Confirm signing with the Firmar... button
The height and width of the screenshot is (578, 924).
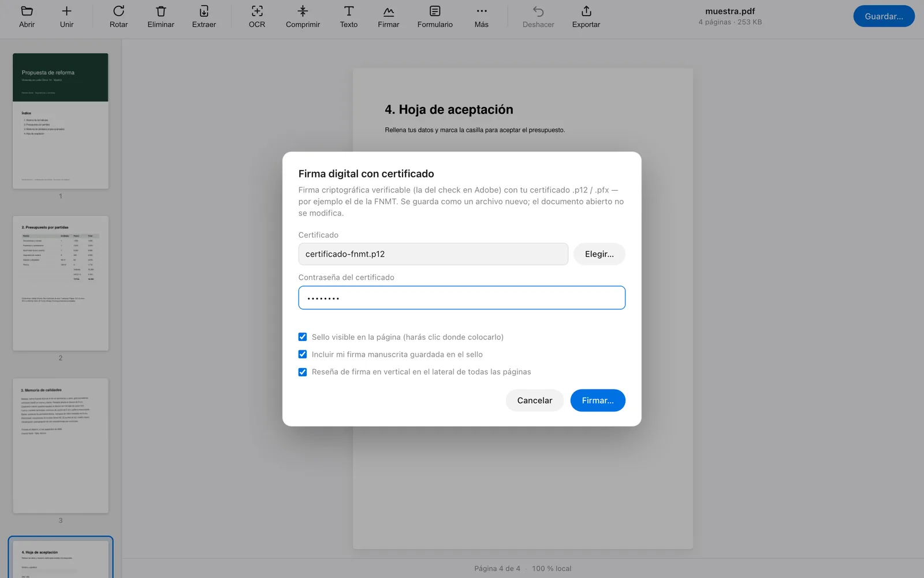(598, 401)
